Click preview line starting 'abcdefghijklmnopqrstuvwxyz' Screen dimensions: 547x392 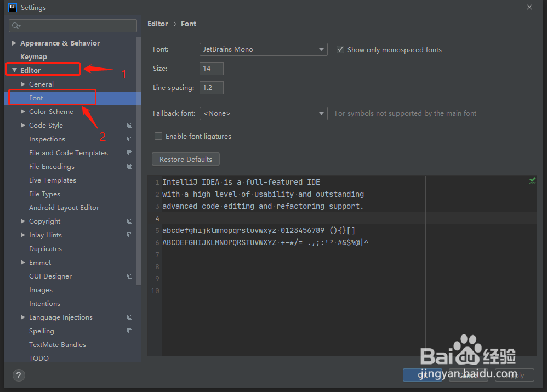[x=259, y=230]
